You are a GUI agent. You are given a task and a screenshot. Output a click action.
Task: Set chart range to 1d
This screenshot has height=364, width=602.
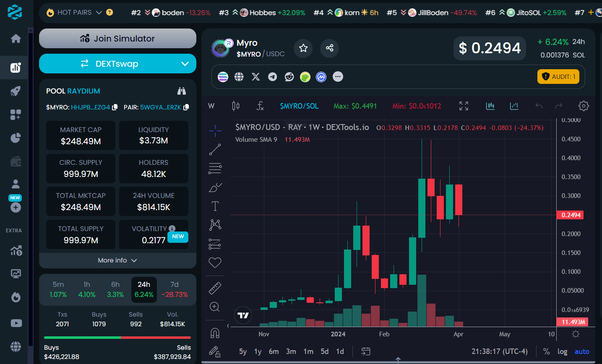tap(340, 351)
